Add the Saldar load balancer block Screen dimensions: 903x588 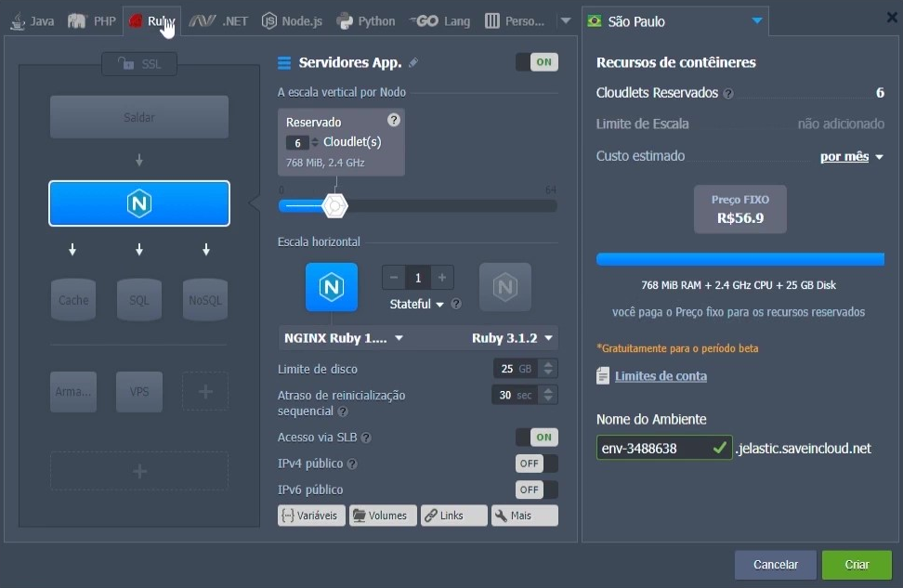[139, 117]
